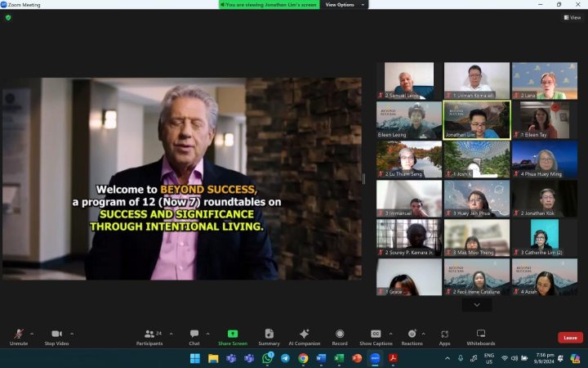
Task: Expand audio options arrow beside Unmute
Action: (32, 334)
